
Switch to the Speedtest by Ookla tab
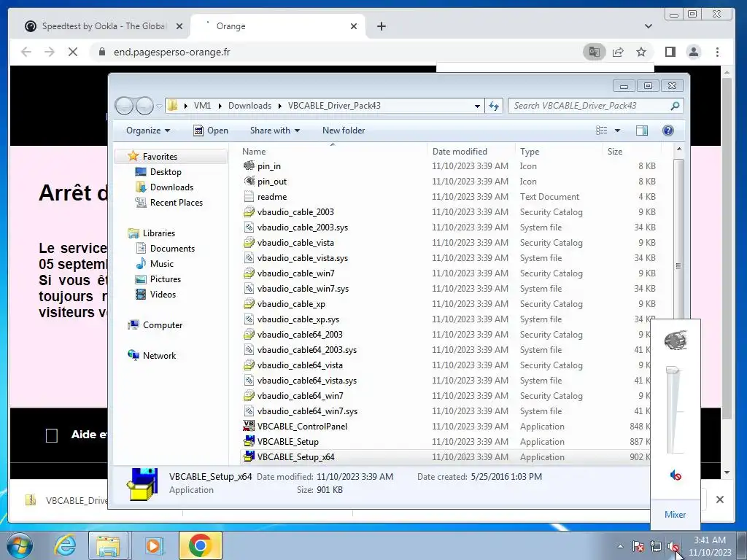click(x=104, y=26)
